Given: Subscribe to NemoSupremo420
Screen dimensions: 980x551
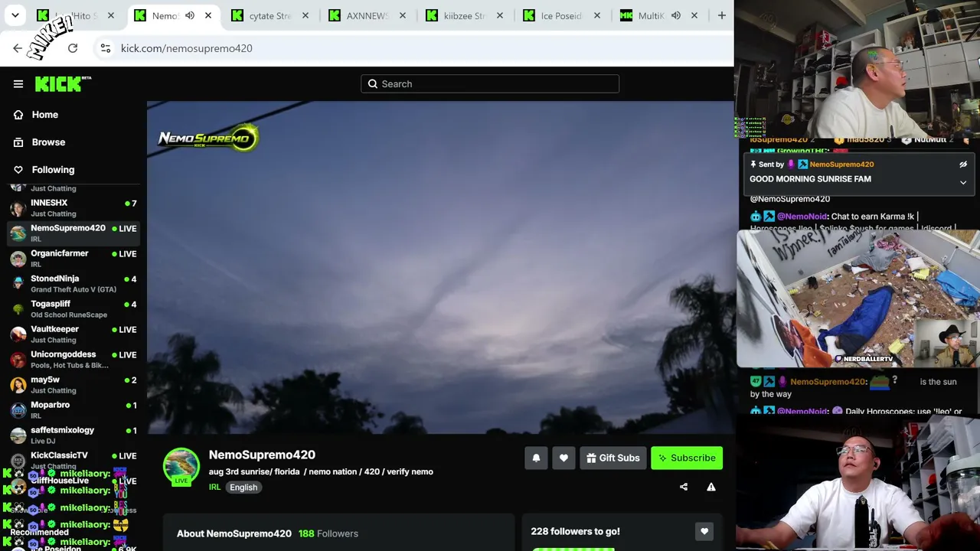Looking at the screenshot, I should (x=687, y=458).
